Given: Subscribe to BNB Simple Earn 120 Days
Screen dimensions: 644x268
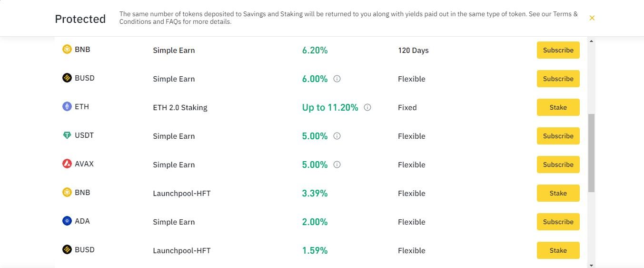Looking at the screenshot, I should click(x=558, y=50).
